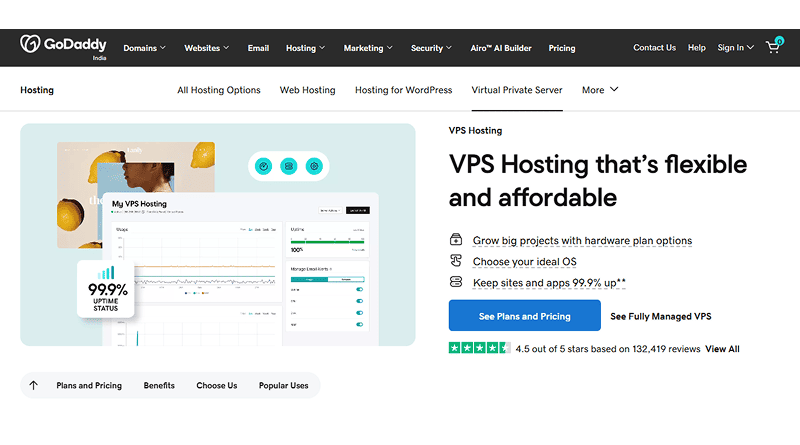Screen dimensions: 800x445
Task: Switch to All Hosting Options tab
Action: click(219, 90)
